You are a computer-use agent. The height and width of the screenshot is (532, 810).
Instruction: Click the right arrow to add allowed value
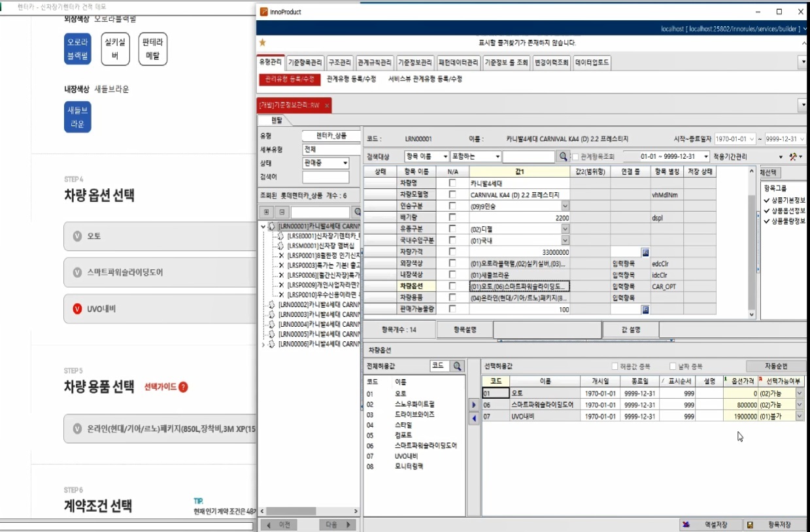(x=474, y=405)
